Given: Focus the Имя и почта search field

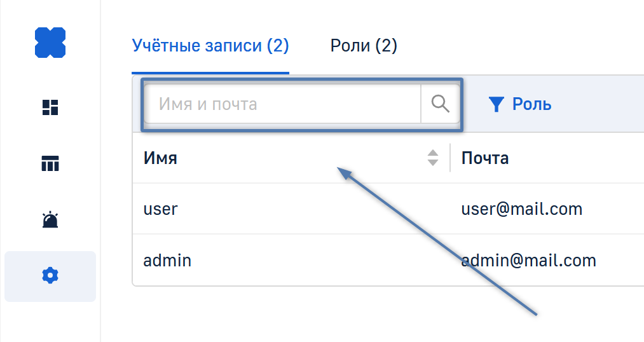Looking at the screenshot, I should [x=282, y=104].
